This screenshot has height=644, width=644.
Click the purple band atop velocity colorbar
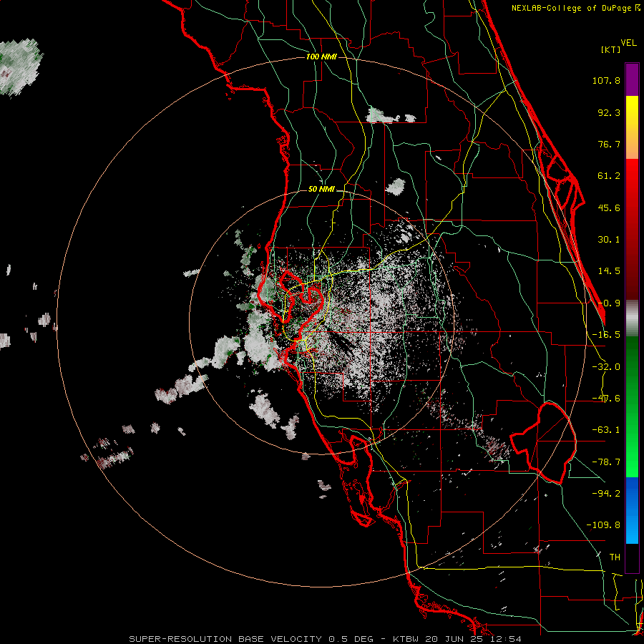(x=632, y=79)
